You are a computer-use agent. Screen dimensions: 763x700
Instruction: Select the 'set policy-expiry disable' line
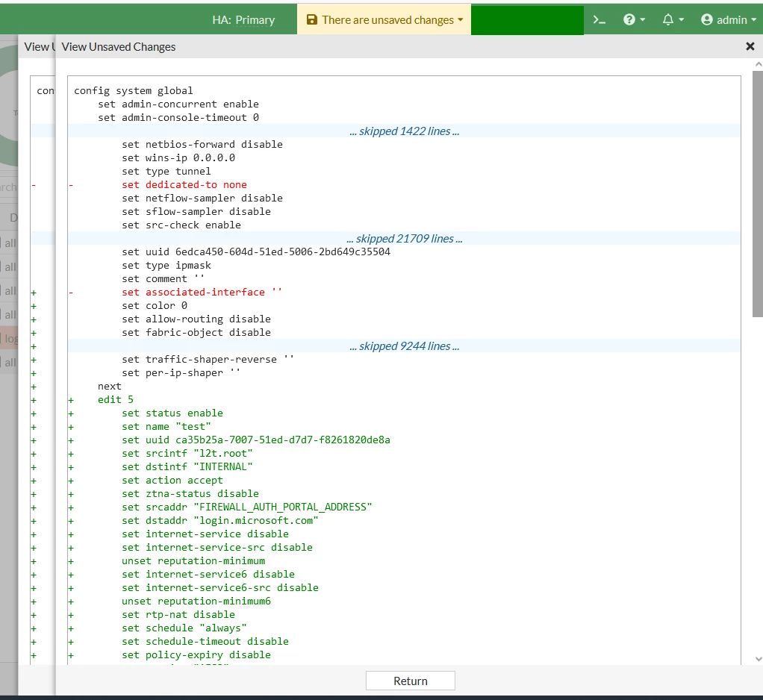[x=196, y=654]
